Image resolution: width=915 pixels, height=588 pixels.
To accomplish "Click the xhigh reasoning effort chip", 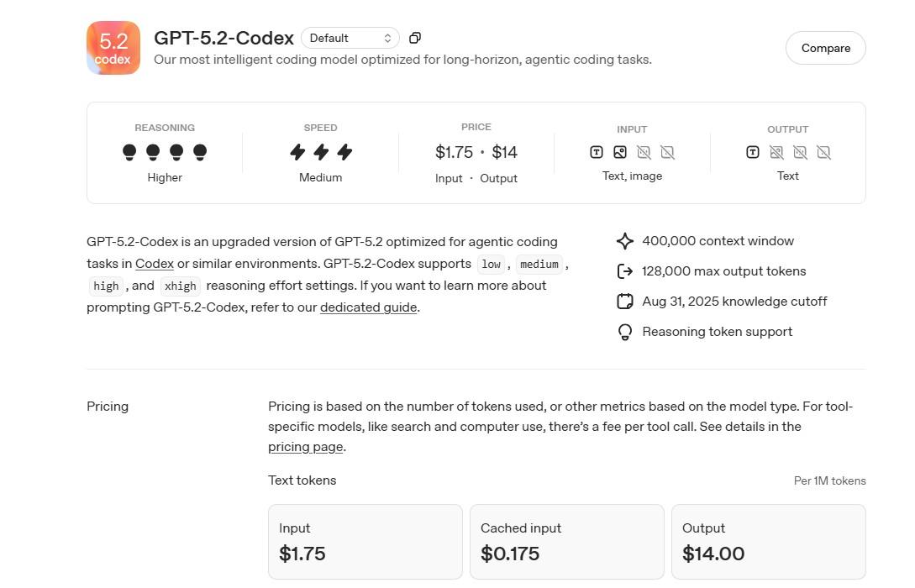I will tap(181, 286).
